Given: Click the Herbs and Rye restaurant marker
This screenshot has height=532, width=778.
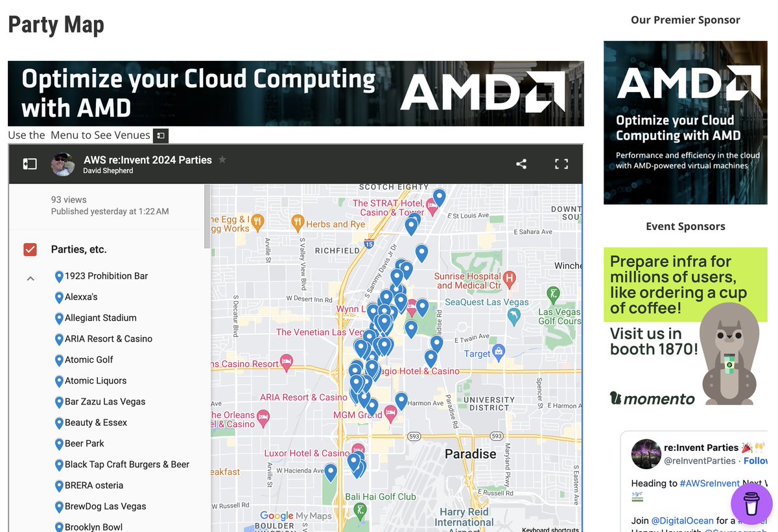Looking at the screenshot, I should click(x=298, y=224).
